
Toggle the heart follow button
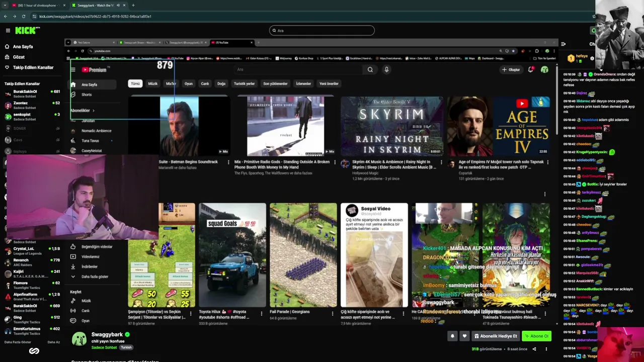[x=464, y=336]
